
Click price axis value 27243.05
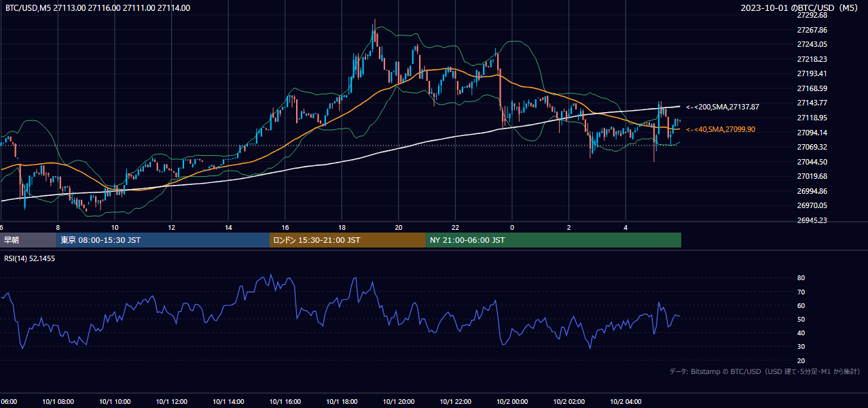[812, 44]
